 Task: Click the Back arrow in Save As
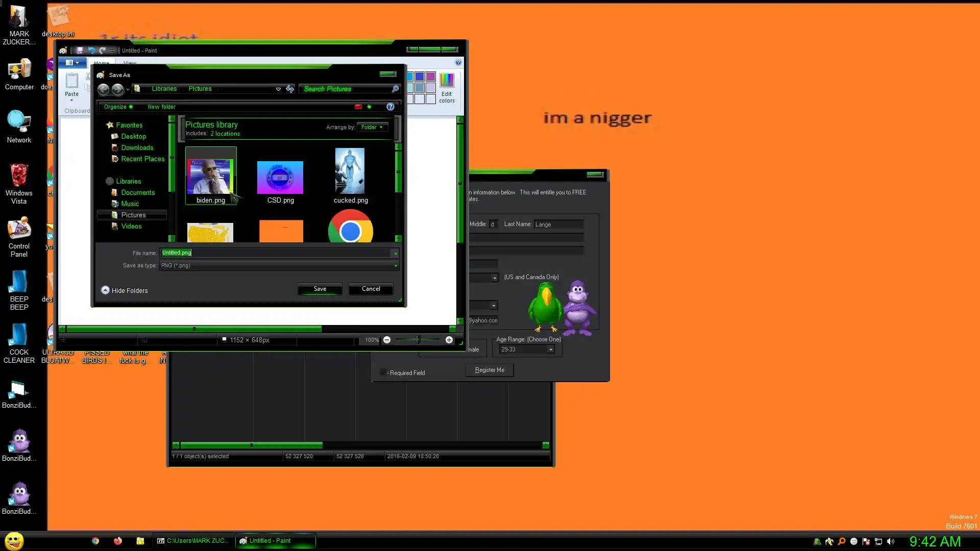(x=103, y=89)
